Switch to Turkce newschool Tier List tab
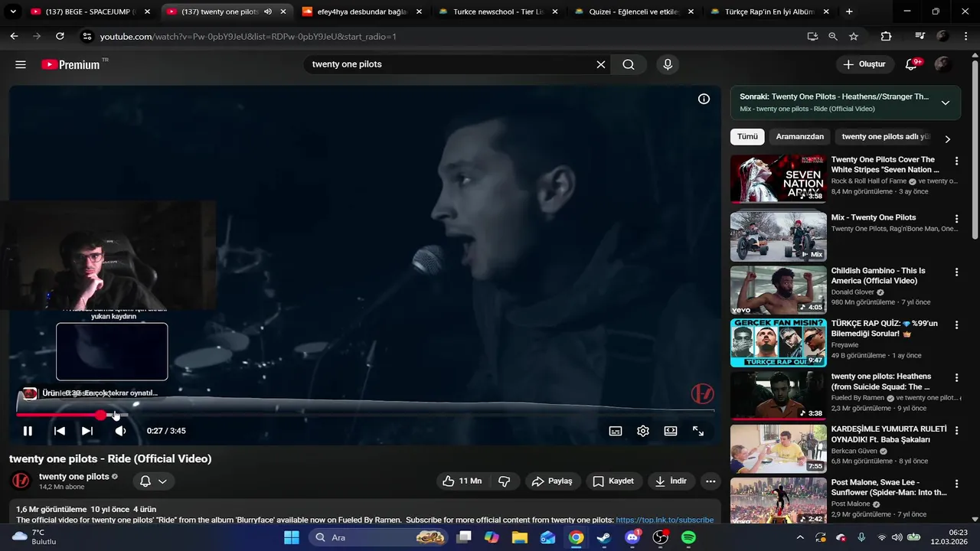The width and height of the screenshot is (980, 551). pyautogui.click(x=497, y=11)
